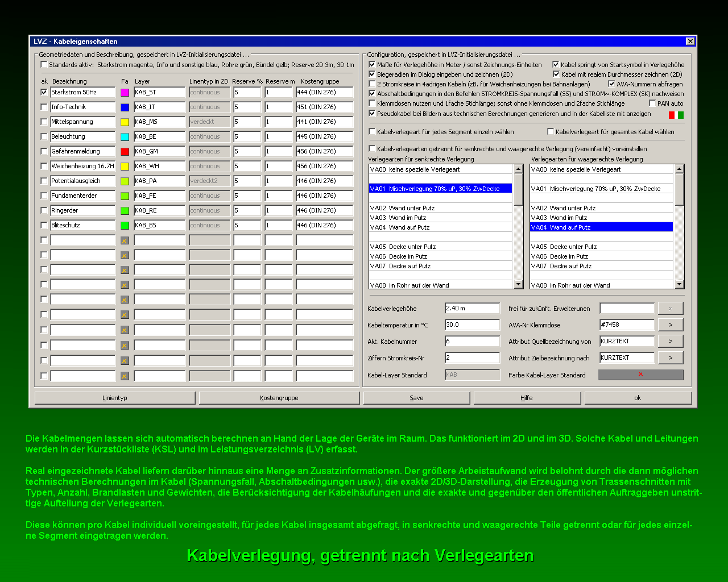Click the red X Farbe Kabel-Layer Standard button
Image resolution: width=728 pixels, height=582 pixels.
640,375
